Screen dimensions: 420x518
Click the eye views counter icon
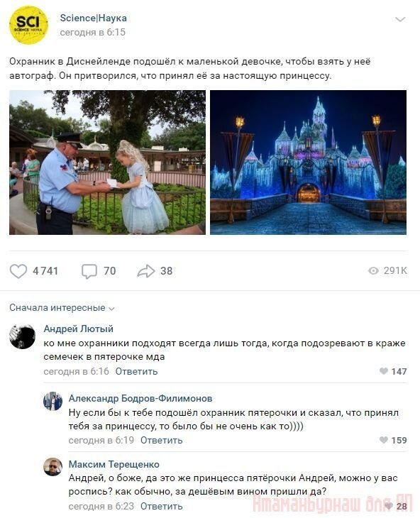click(373, 271)
